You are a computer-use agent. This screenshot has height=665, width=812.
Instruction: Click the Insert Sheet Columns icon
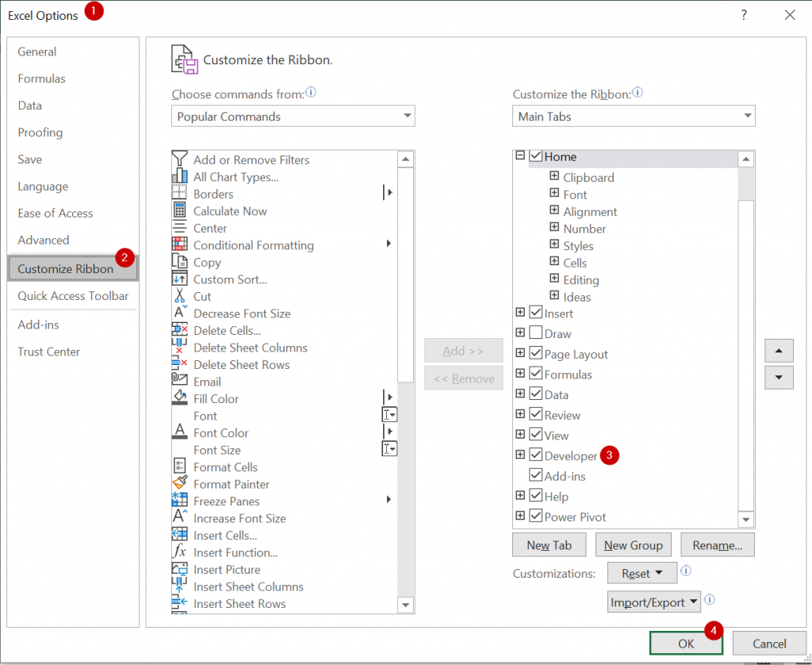point(179,586)
